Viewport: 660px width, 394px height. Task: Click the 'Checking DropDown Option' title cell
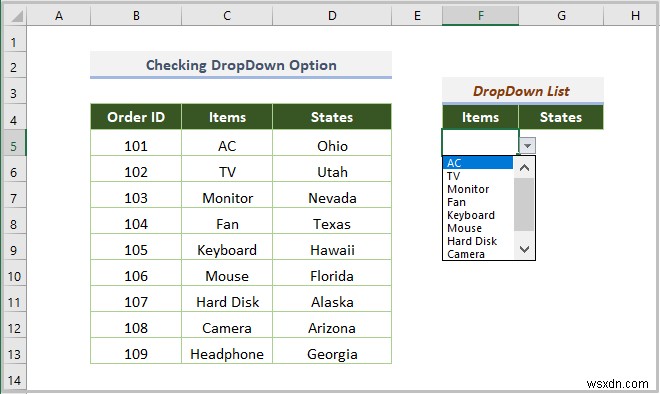tap(241, 65)
